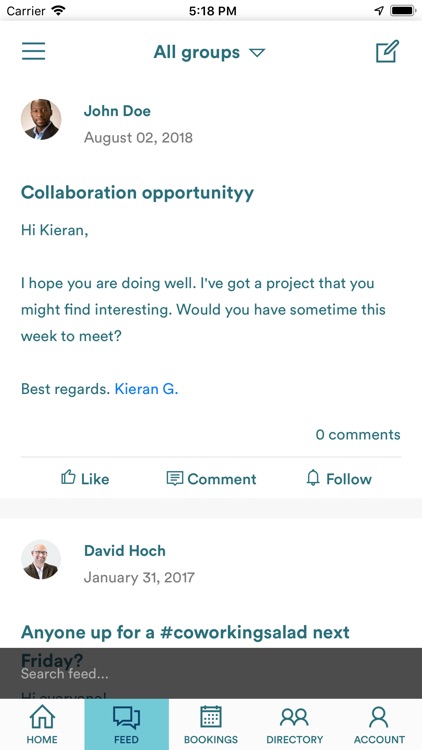
Task: Select the Feed tab icon
Action: point(127,724)
